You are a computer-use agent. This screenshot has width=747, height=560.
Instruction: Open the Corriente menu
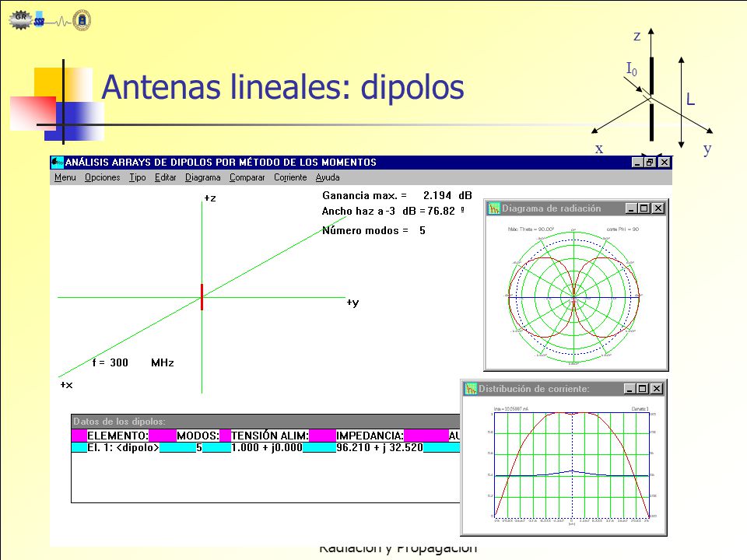click(290, 177)
